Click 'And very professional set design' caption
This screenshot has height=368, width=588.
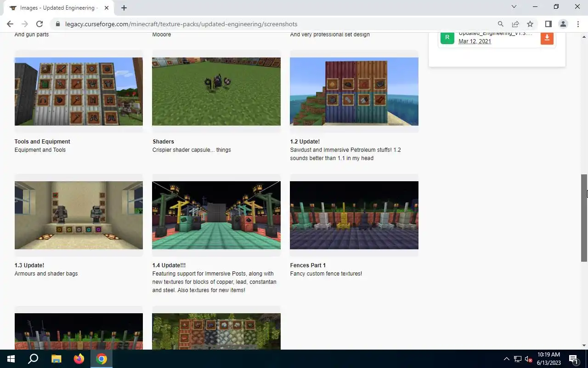330,34
